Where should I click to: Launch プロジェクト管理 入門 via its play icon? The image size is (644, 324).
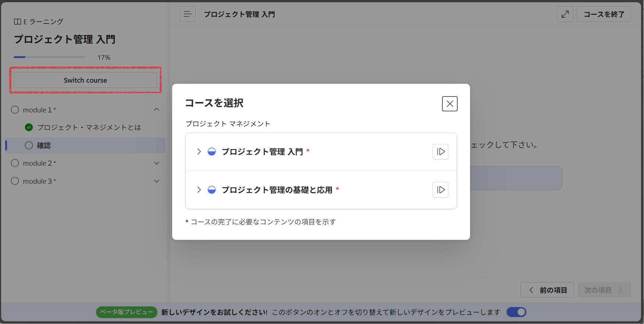coord(440,152)
